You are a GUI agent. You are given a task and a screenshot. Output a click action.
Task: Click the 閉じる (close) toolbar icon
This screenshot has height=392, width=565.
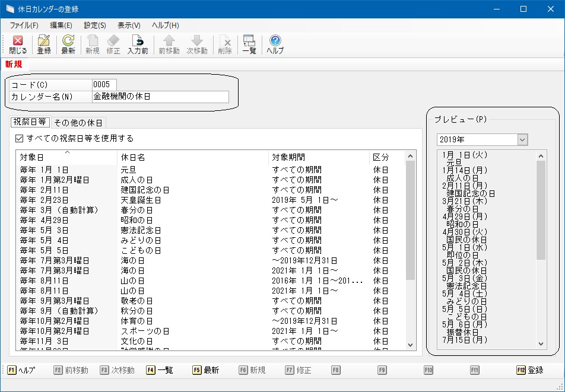[18, 44]
